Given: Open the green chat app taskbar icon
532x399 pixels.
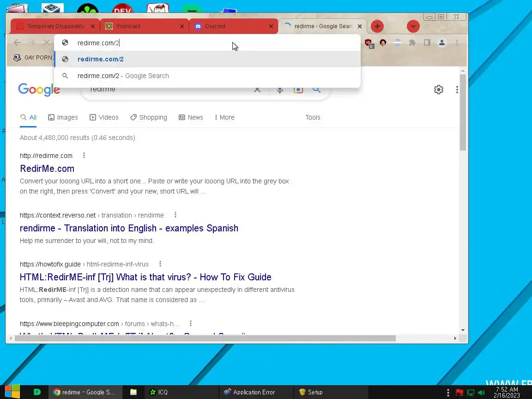Looking at the screenshot, I should pos(37,392).
